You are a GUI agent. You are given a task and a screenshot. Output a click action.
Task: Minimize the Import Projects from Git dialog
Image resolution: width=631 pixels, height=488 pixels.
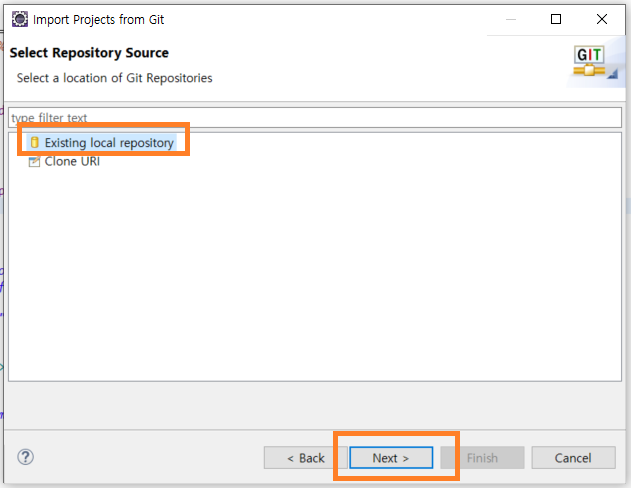pos(511,19)
